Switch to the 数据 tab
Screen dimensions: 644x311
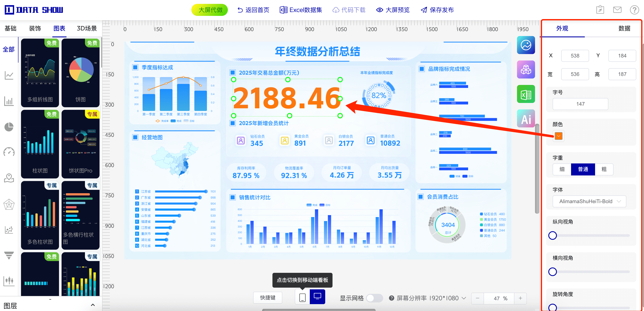624,29
